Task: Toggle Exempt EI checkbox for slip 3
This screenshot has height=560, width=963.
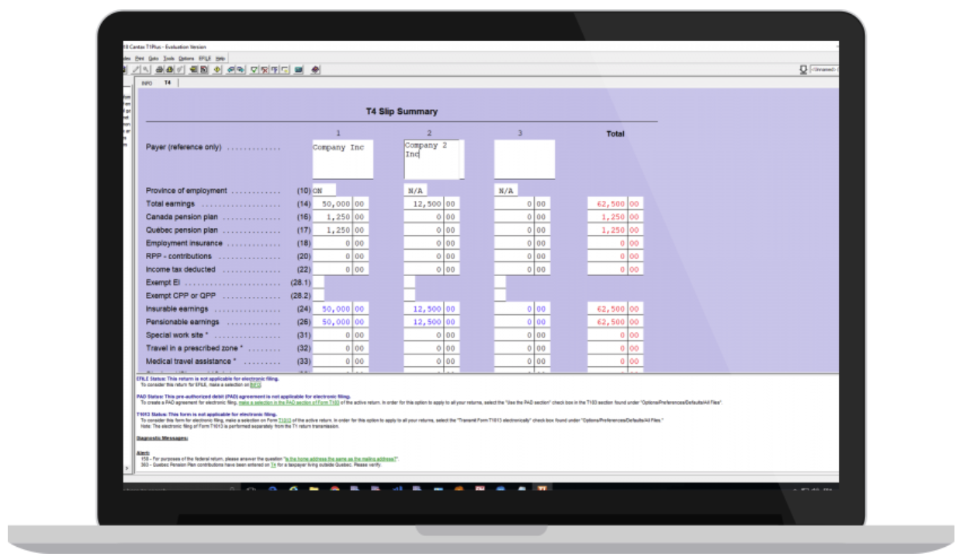Action: [x=500, y=282]
